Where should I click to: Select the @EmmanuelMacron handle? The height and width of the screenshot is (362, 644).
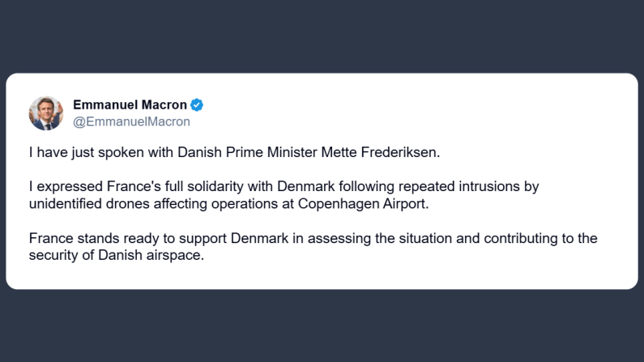click(131, 121)
